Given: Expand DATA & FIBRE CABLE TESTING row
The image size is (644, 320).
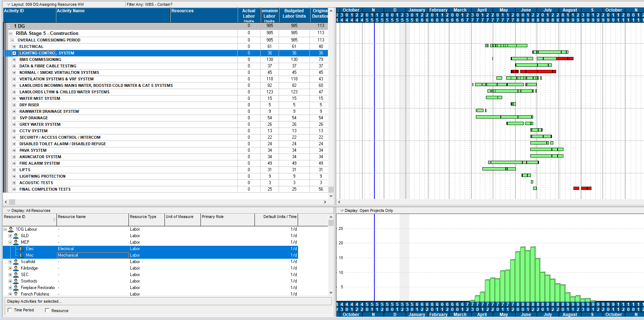Looking at the screenshot, I should tap(14, 66).
